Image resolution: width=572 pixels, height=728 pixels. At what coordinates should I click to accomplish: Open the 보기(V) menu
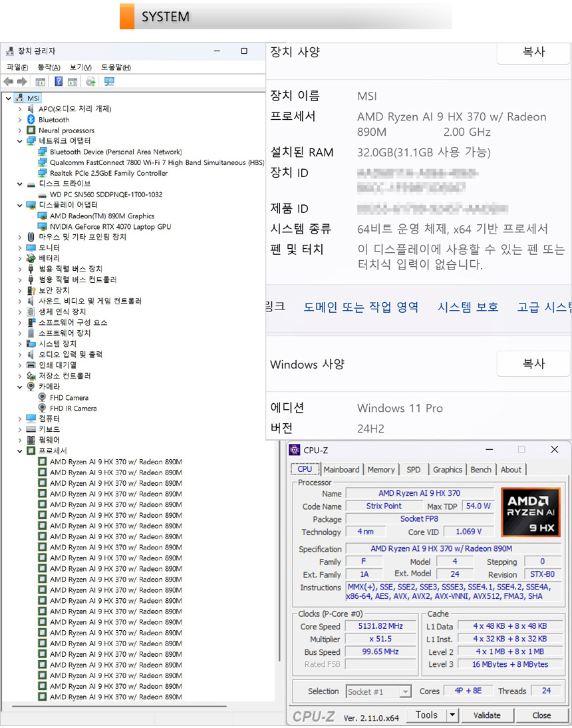tap(80, 67)
